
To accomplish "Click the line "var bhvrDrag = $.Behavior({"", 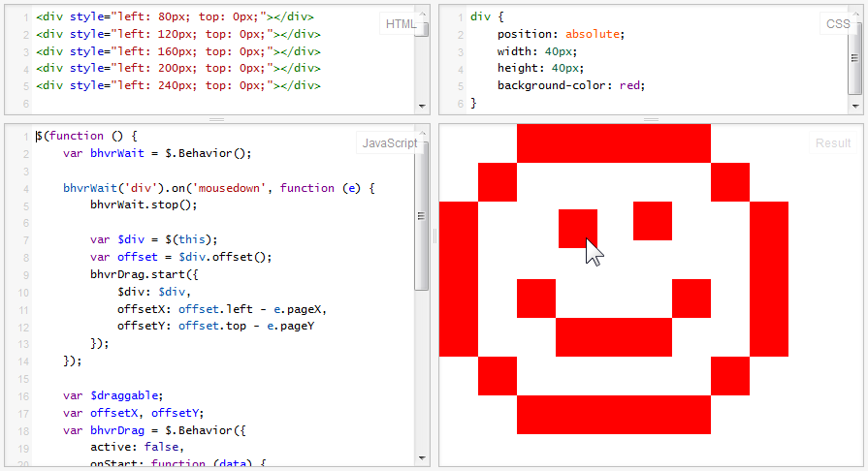I will [x=154, y=430].
